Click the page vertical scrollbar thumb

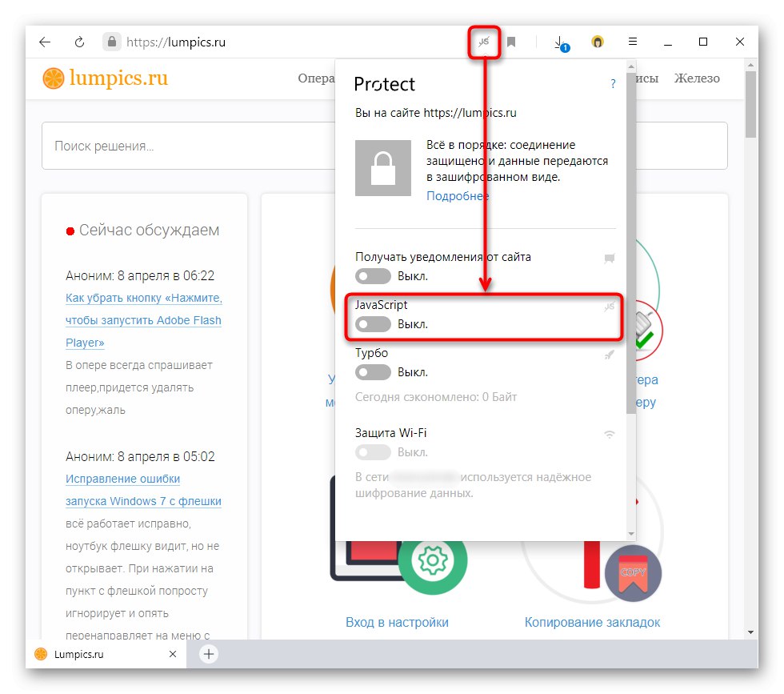coord(750,104)
